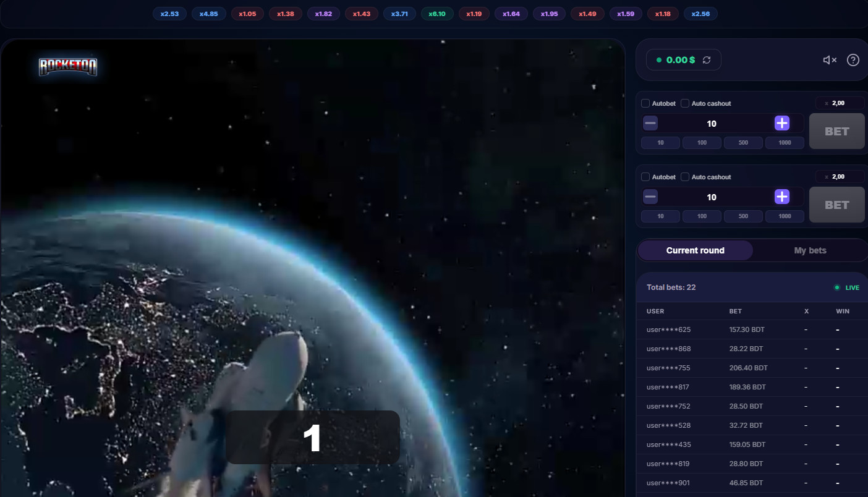Open the x1.82 history multiplier chip
This screenshot has height=497, width=868.
(324, 14)
